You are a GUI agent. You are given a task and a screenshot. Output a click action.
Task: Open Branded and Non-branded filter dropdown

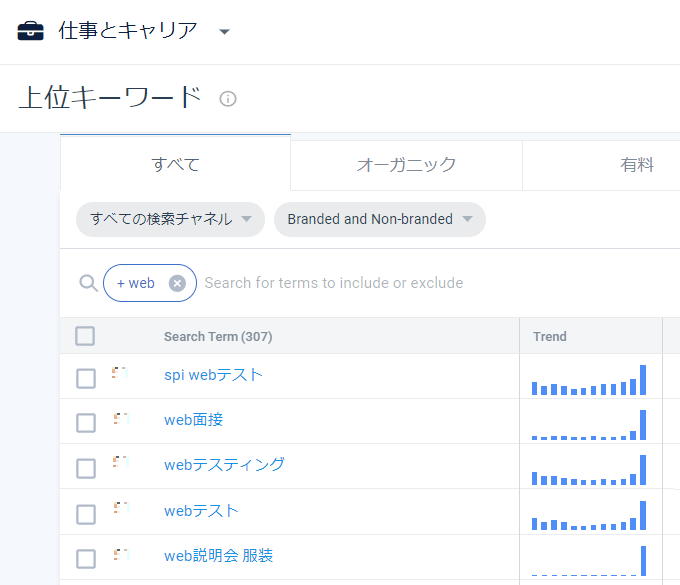tap(379, 219)
